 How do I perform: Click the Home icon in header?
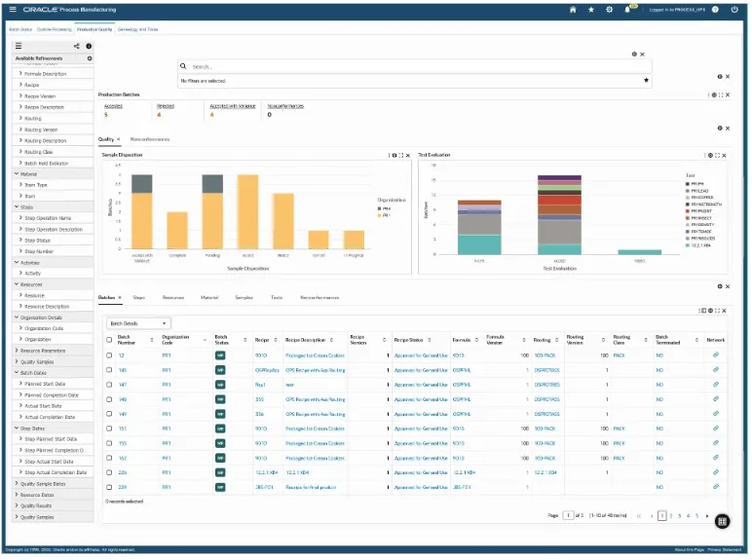coord(573,9)
